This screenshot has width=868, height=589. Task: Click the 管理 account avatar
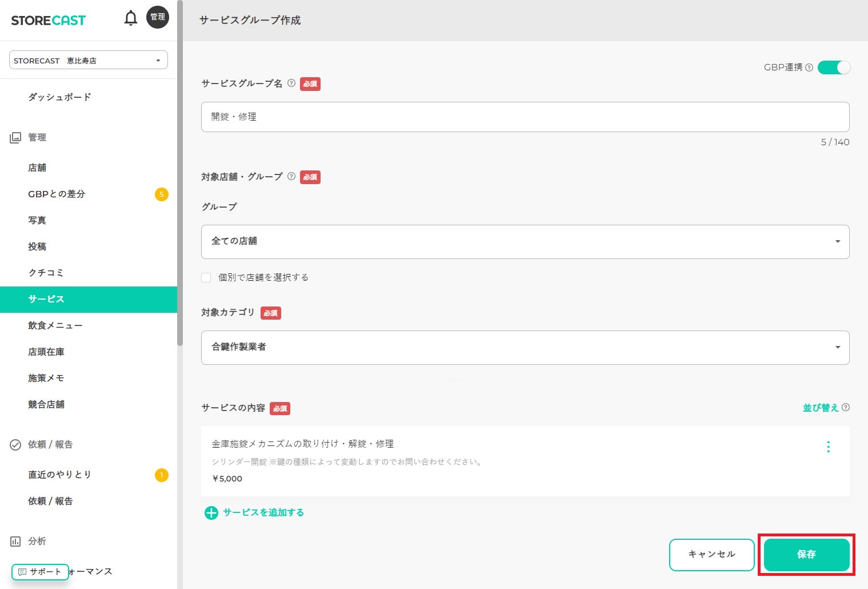158,17
